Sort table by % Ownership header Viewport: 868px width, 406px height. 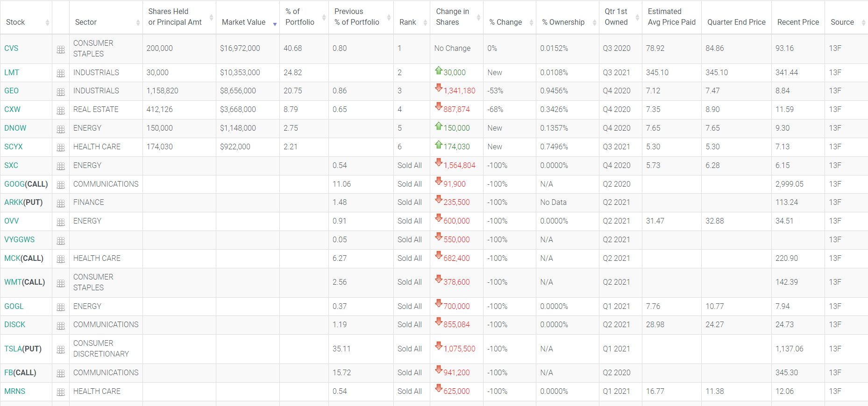click(x=568, y=17)
